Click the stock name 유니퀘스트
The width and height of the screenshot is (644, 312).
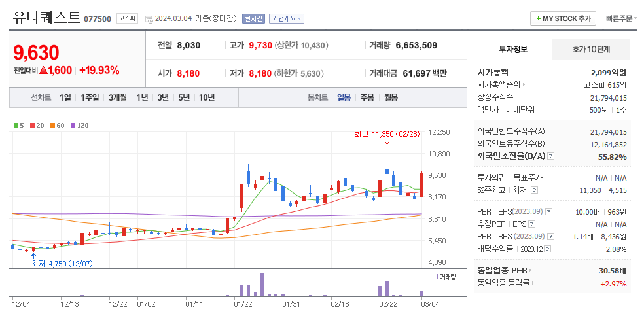[46, 17]
